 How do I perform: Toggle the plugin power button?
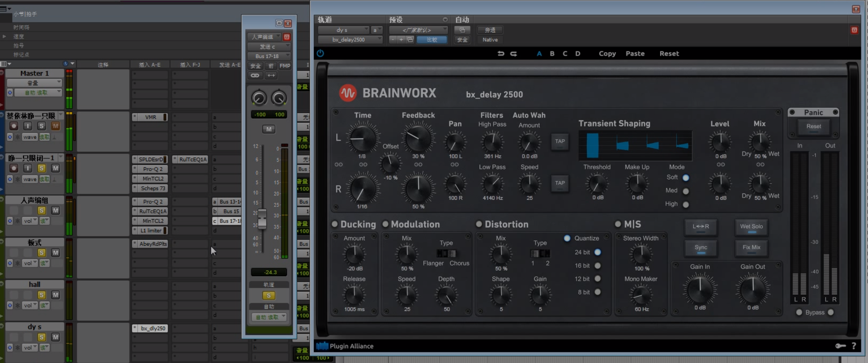click(320, 53)
